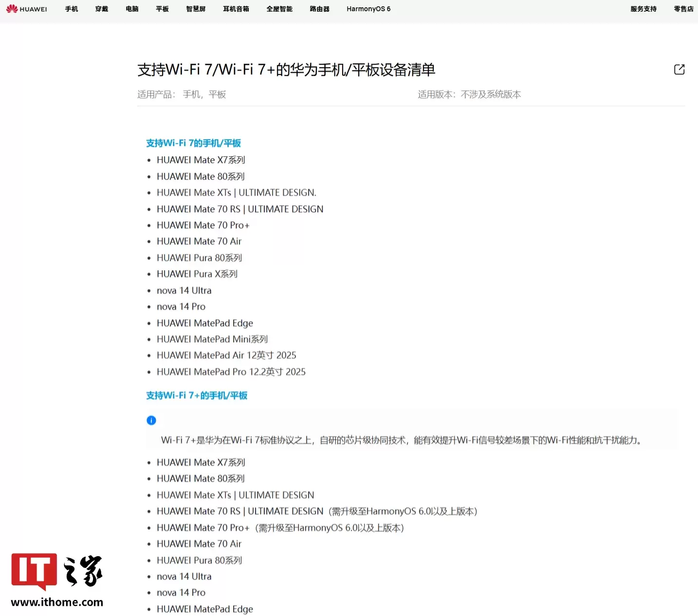Open the 耳机音箱 category

pyautogui.click(x=236, y=9)
